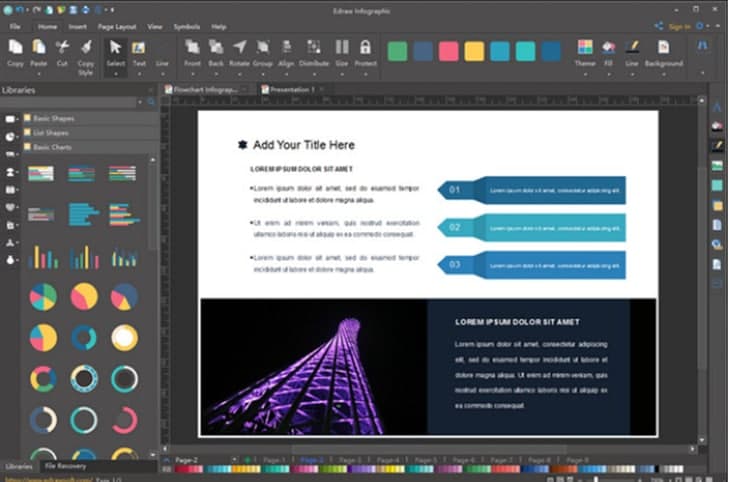
Task: Click the Distribute icon
Action: [x=314, y=47]
